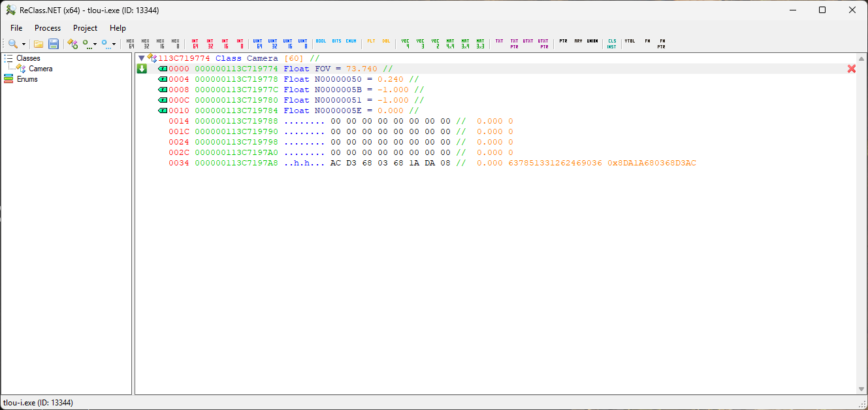
Task: Click the open project folder icon
Action: [39, 44]
